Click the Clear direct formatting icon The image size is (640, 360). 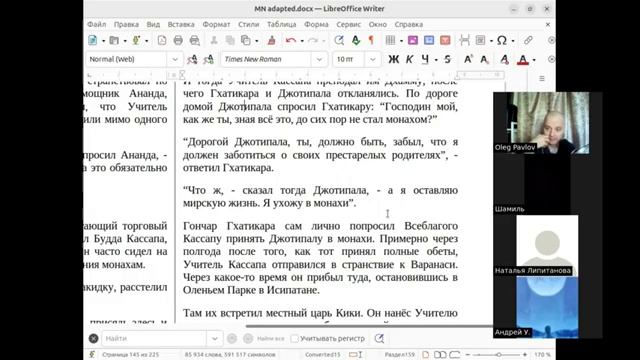[x=504, y=59]
